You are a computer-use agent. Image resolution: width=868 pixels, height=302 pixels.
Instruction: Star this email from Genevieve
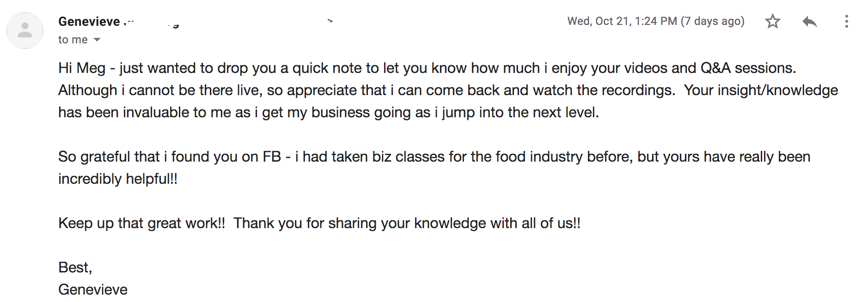click(x=772, y=21)
